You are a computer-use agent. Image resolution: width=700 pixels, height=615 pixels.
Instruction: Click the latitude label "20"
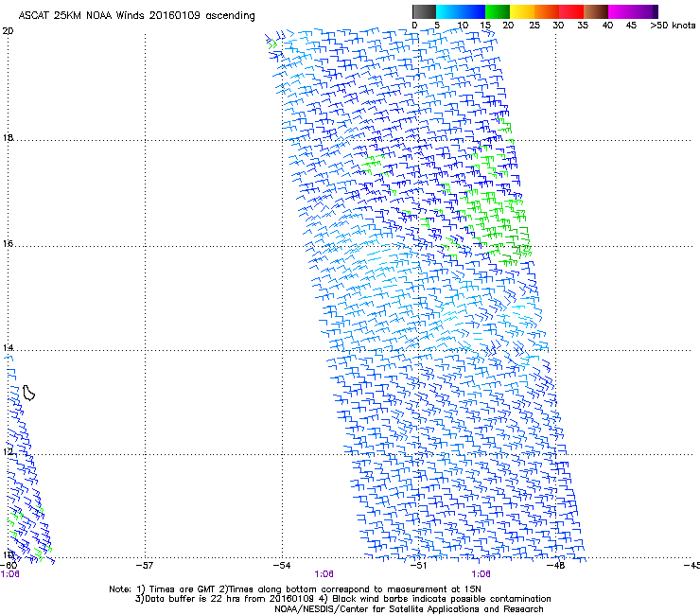[x=8, y=31]
